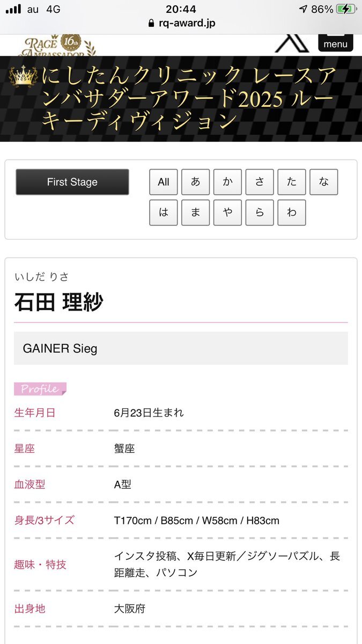Filter names by ま
This screenshot has height=644, width=362.
click(x=196, y=213)
